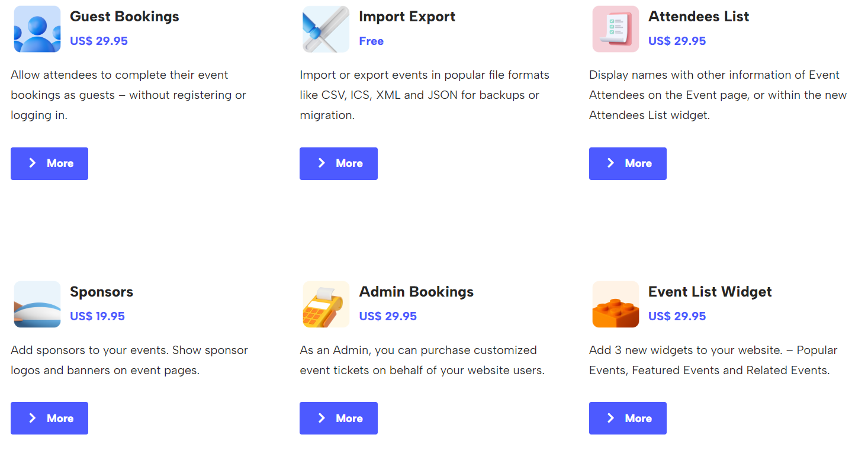Screen dimensions: 868x457
Task: Click the Import Export heading
Action: click(x=407, y=17)
